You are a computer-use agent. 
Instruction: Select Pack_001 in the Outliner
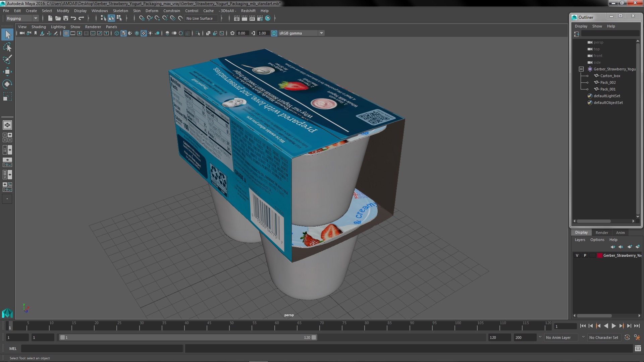[608, 89]
